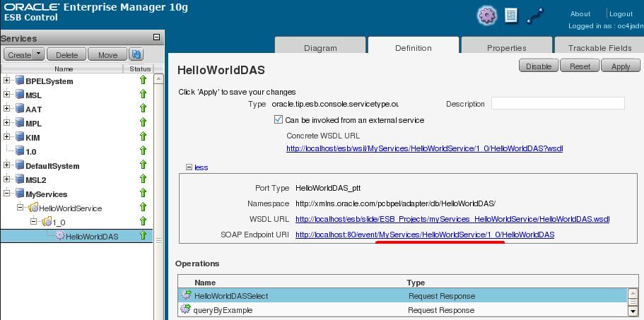Switch to the Diagram tab
The image size is (644, 320).
[x=320, y=45]
